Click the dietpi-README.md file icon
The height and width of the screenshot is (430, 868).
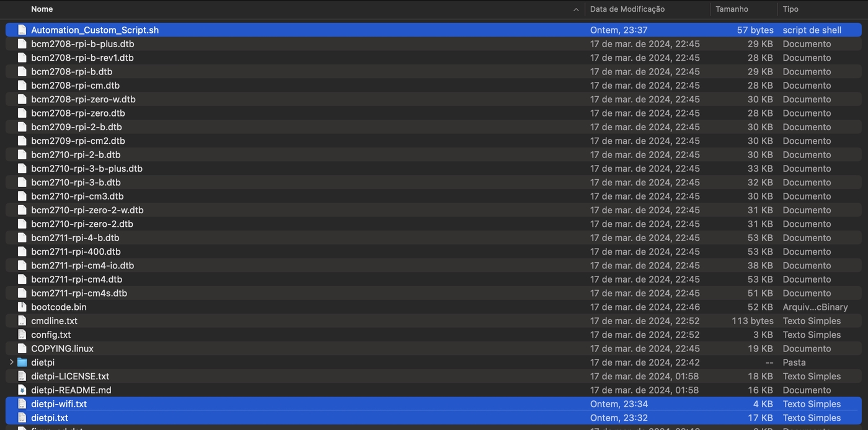[x=22, y=390]
